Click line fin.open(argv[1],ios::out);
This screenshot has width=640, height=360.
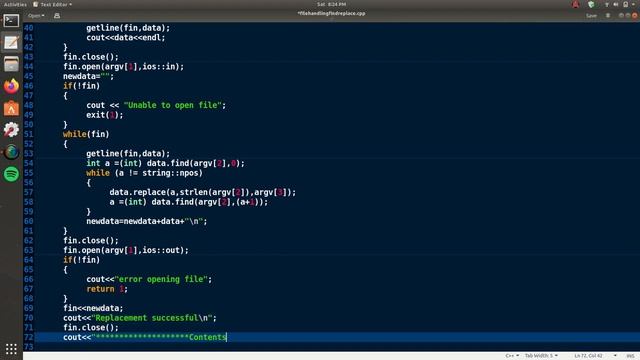tap(126, 250)
